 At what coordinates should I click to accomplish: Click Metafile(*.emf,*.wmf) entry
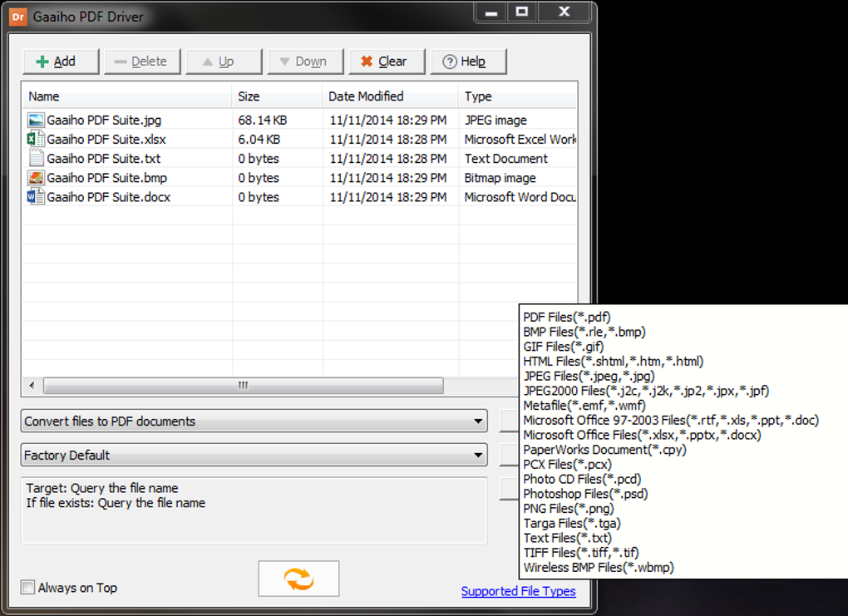click(584, 405)
